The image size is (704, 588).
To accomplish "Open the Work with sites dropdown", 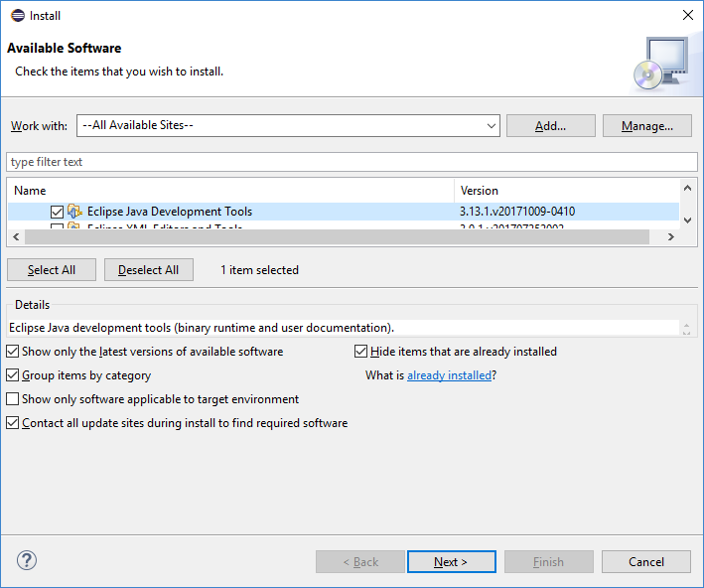I will [x=492, y=126].
